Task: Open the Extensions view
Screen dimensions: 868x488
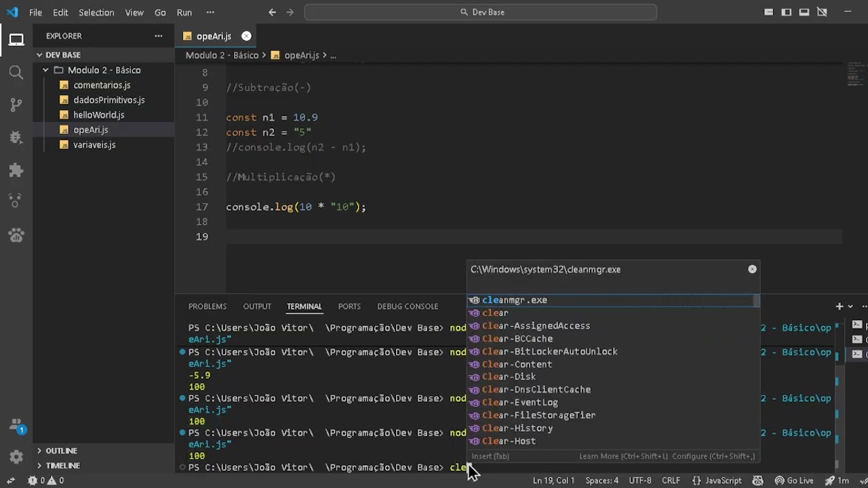Action: coord(16,169)
